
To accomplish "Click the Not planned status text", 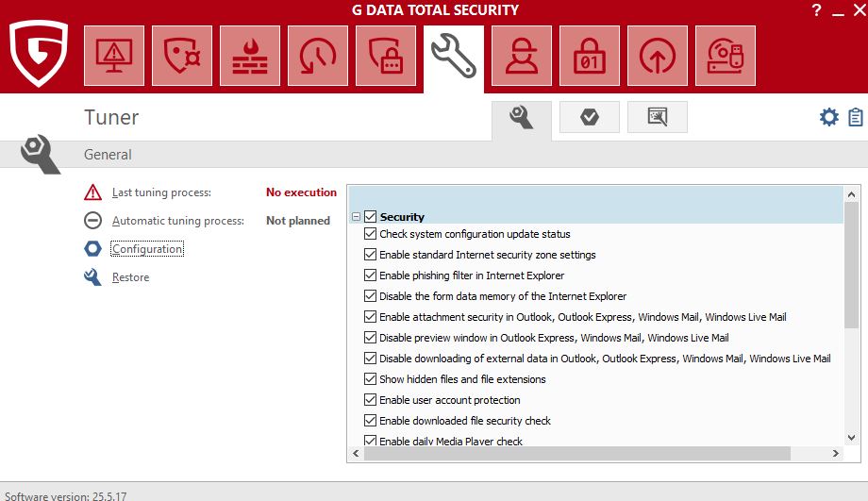I will pyautogui.click(x=298, y=221).
